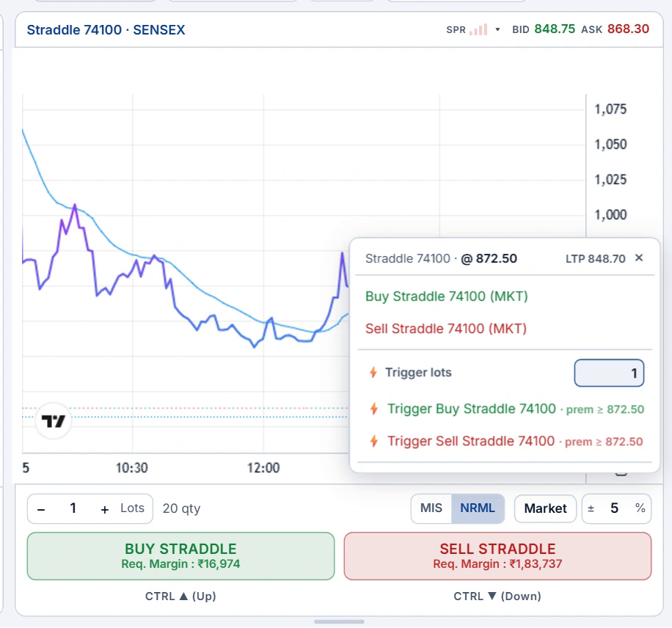This screenshot has height=628, width=672.
Task: Click the percent value field showing 5
Action: [614, 508]
